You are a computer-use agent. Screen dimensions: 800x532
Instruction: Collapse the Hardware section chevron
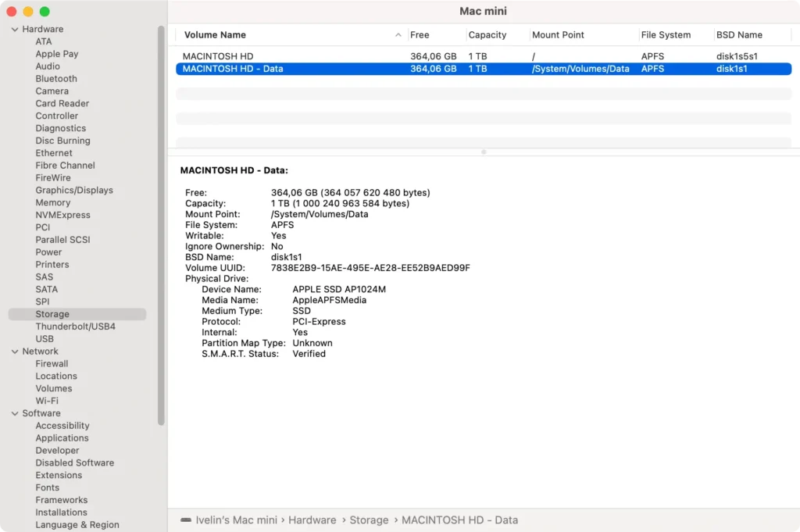(14, 29)
